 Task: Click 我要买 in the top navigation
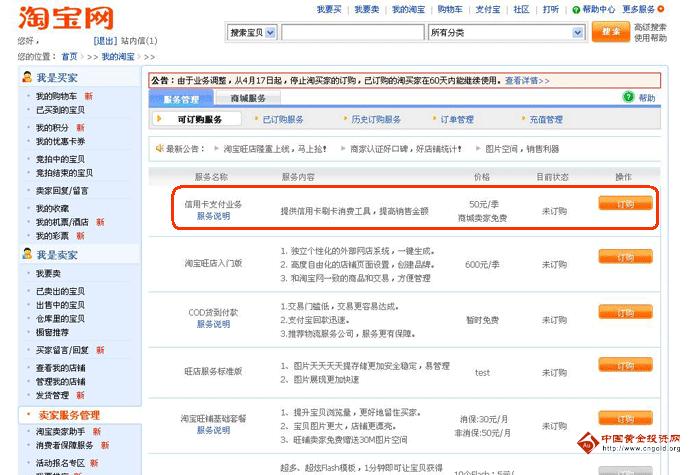pos(329,9)
